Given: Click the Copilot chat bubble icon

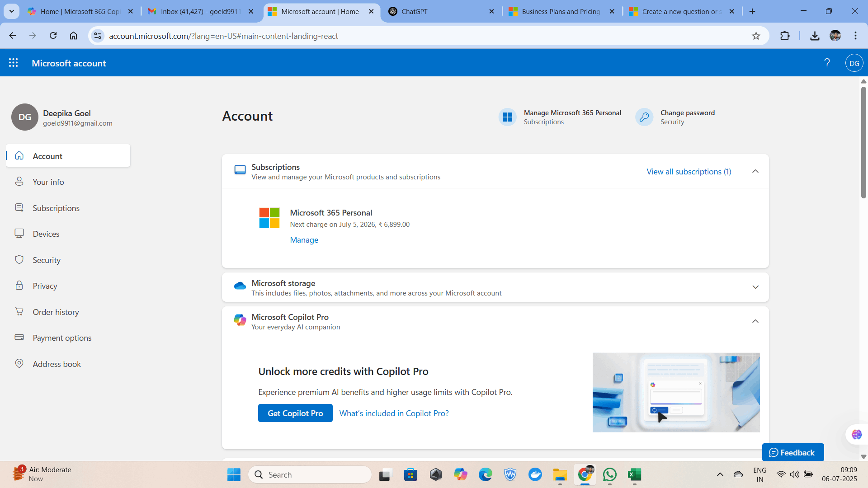Looking at the screenshot, I should point(857,434).
